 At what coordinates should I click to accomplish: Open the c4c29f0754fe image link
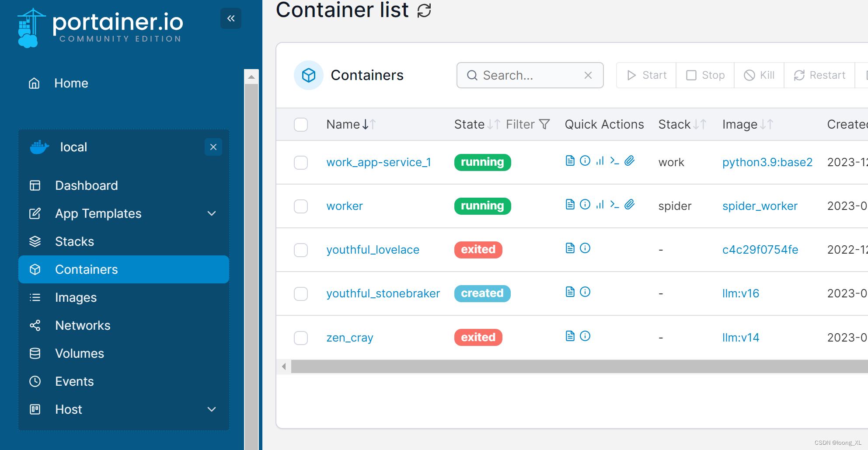click(760, 250)
